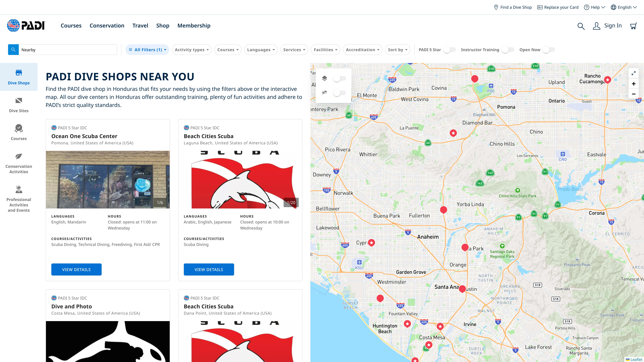The height and width of the screenshot is (362, 644).
Task: Expand the Activity types filter dropdown
Action: (192, 50)
